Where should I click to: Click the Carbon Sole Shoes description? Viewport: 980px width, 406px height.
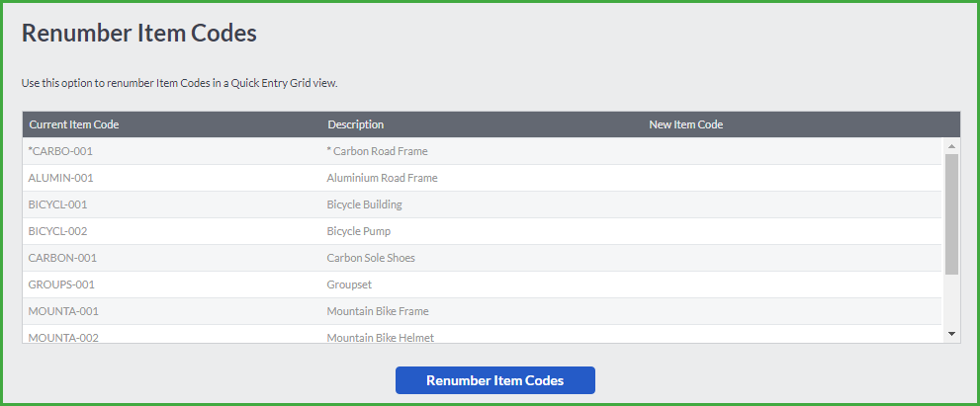pos(371,258)
